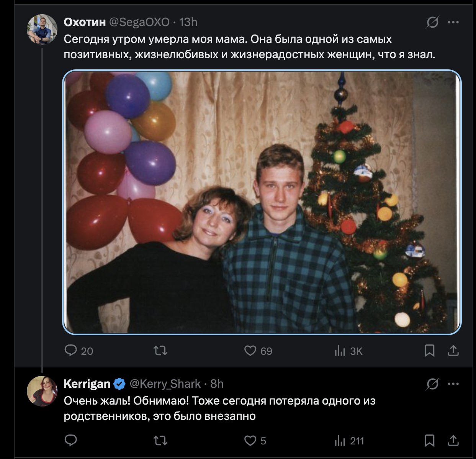The height and width of the screenshot is (459, 476).
Task: Open Grok icon on Охотин's post
Action: [432, 22]
